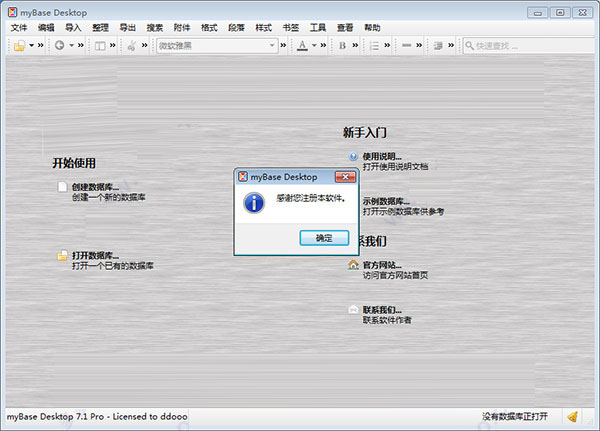Click the history back circular icon
This screenshot has height=431, width=600.
[x=60, y=46]
